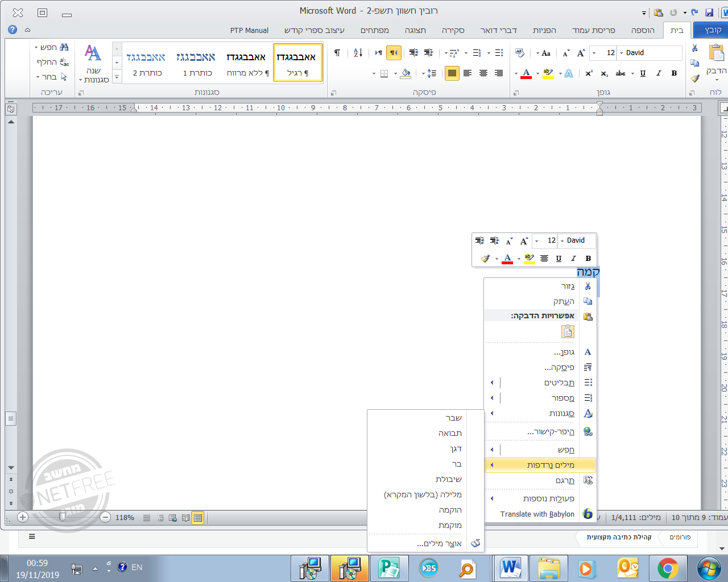Toggle Italic in the floating mini toolbar
This screenshot has width=728, height=582.
tap(573, 259)
